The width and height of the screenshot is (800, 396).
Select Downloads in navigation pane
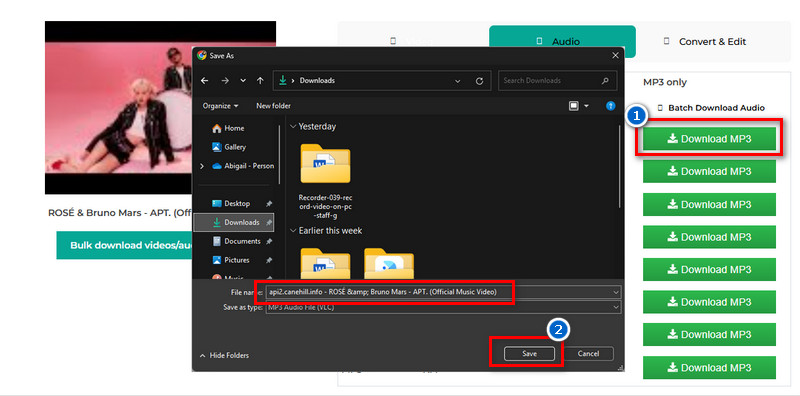pos(234,222)
